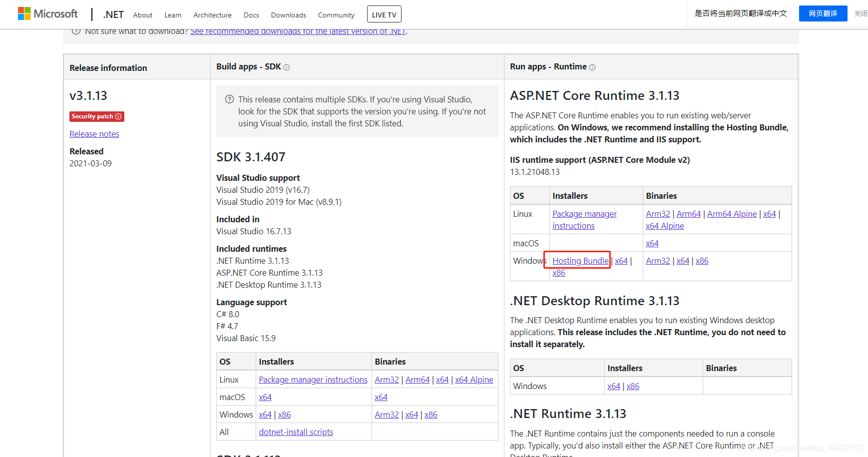The height and width of the screenshot is (457, 868).
Task: Download ASP.NET Core Windows x64 installer
Action: tap(621, 261)
